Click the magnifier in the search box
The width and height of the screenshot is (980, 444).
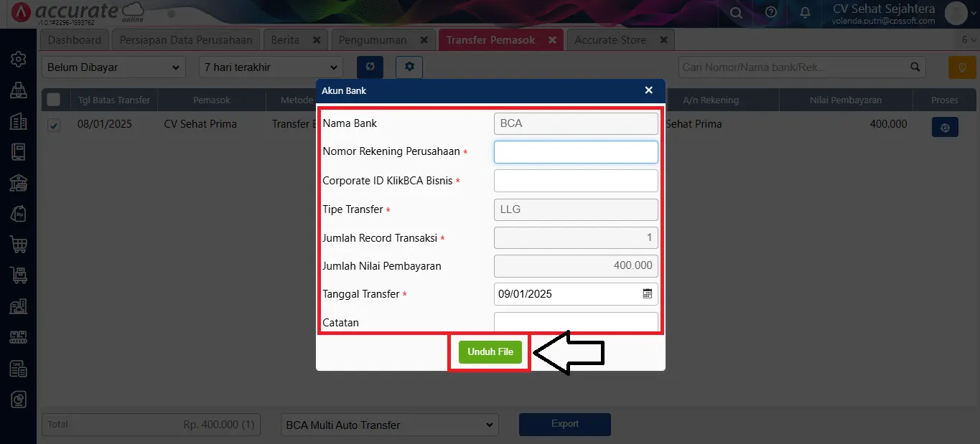915,67
